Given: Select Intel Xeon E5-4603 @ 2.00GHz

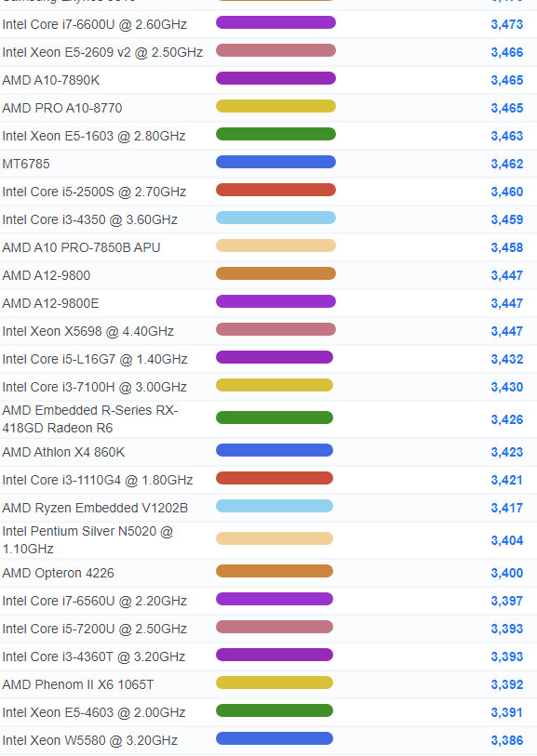Looking at the screenshot, I should [94, 713].
